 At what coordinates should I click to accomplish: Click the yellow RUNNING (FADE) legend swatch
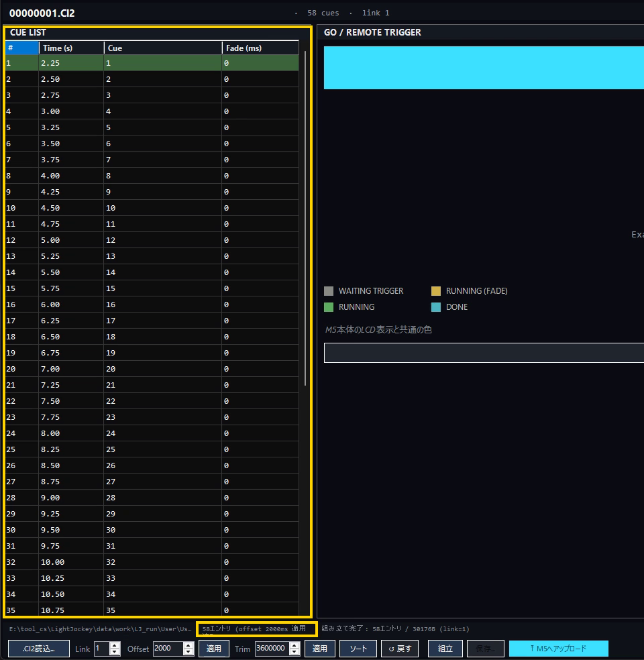(436, 291)
